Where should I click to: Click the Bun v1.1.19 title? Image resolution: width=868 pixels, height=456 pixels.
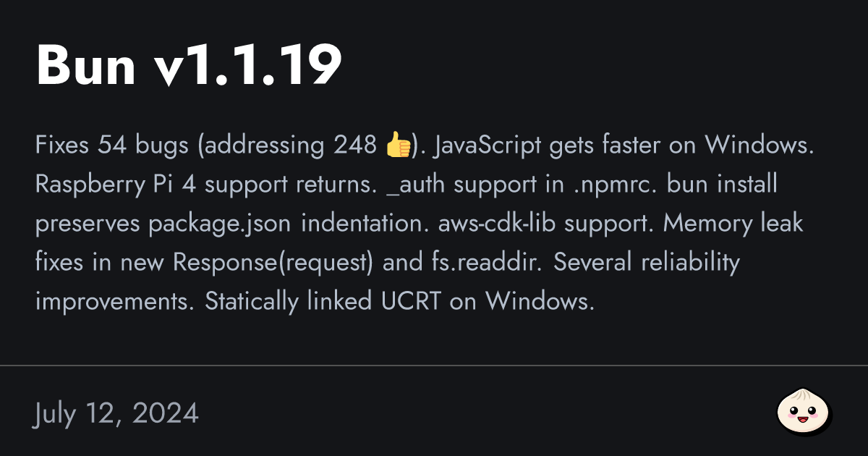[x=189, y=66]
